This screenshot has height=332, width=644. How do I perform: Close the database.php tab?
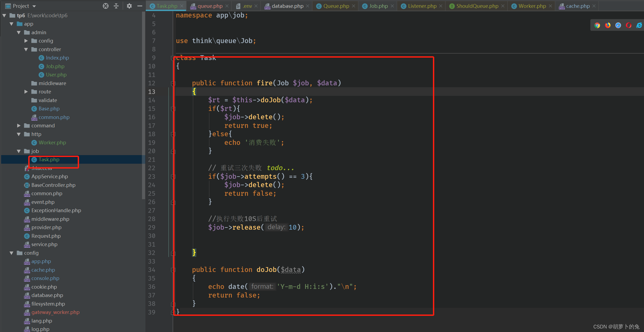tap(308, 6)
